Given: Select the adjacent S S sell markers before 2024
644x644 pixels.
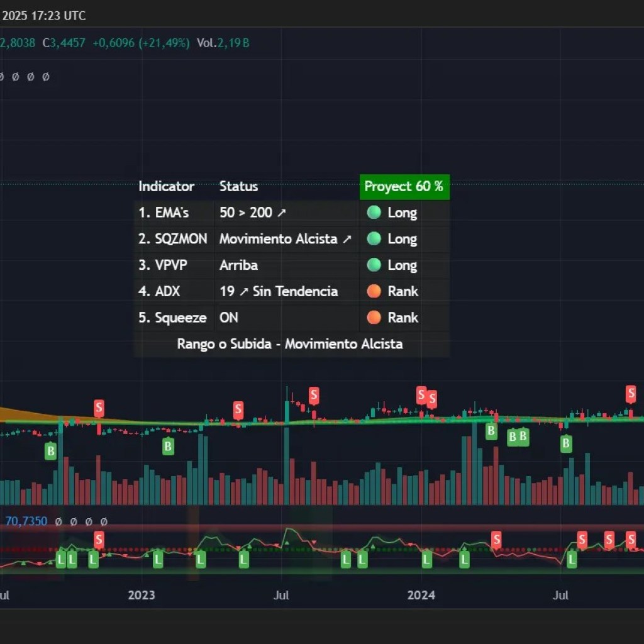Looking at the screenshot, I should (x=425, y=397).
